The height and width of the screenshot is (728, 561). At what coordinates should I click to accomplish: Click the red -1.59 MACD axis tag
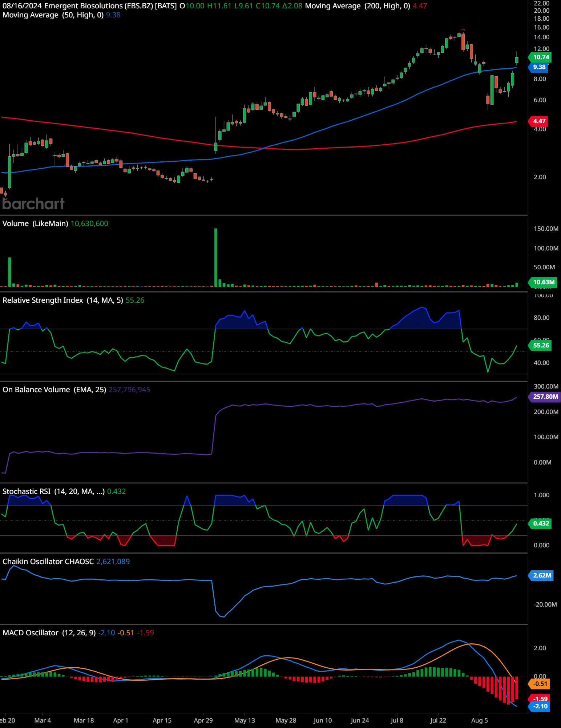(x=540, y=699)
